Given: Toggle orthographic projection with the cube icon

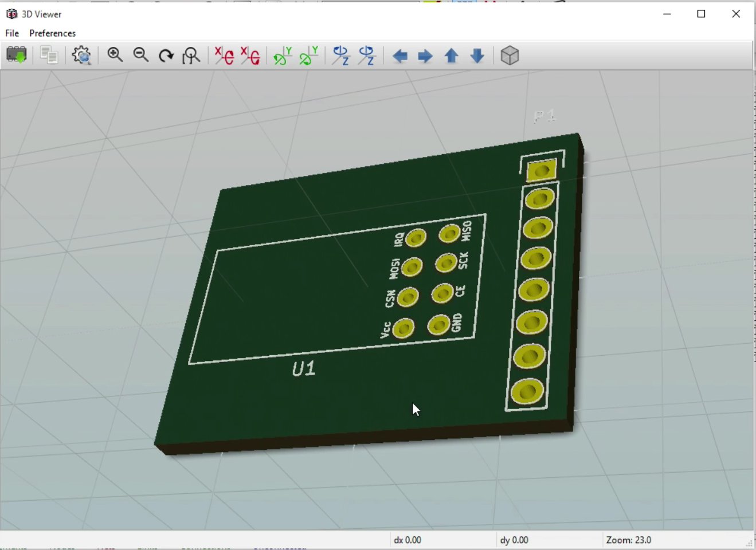Looking at the screenshot, I should (509, 55).
